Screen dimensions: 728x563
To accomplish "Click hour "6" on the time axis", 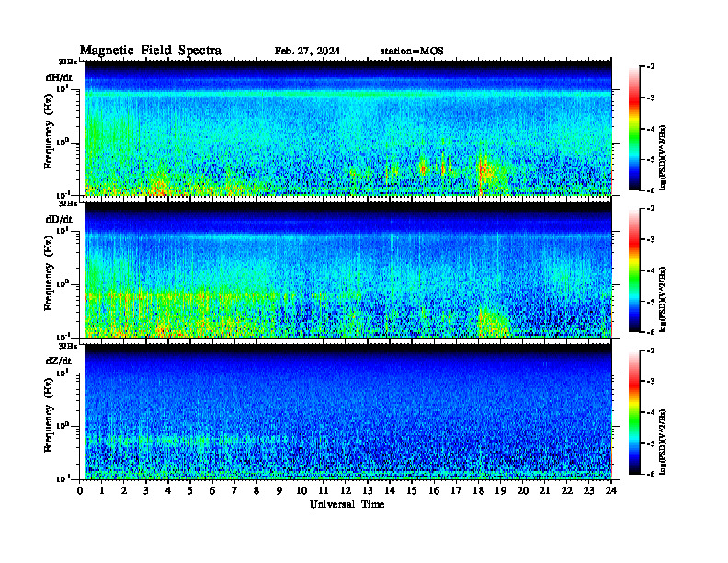I will (212, 491).
